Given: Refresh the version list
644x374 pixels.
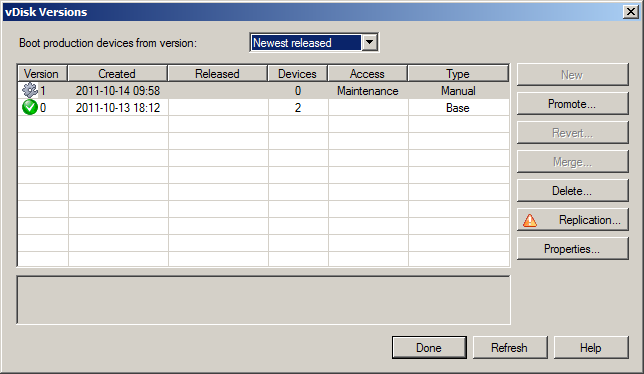Looking at the screenshot, I should [x=510, y=347].
